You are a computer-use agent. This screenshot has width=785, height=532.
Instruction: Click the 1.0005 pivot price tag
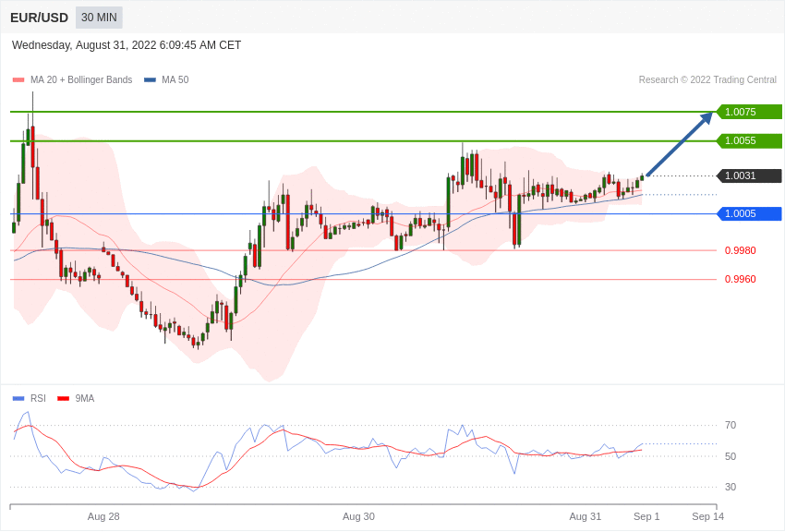[x=749, y=213]
